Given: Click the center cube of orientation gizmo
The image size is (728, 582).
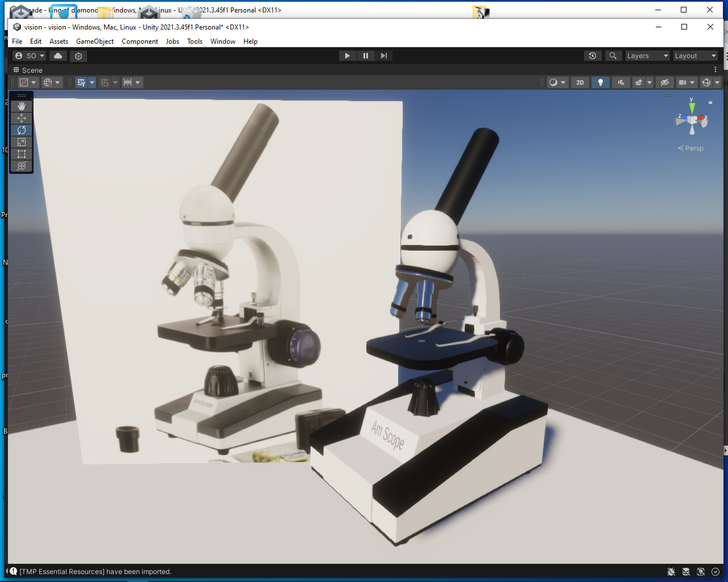Looking at the screenshot, I should [692, 120].
